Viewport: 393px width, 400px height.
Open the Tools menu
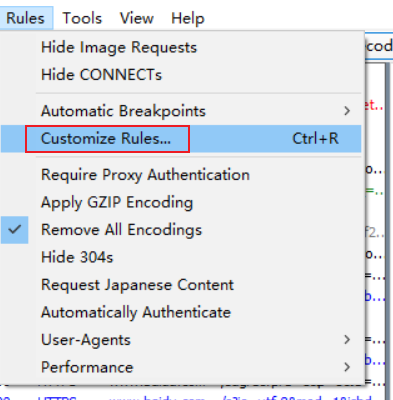82,18
